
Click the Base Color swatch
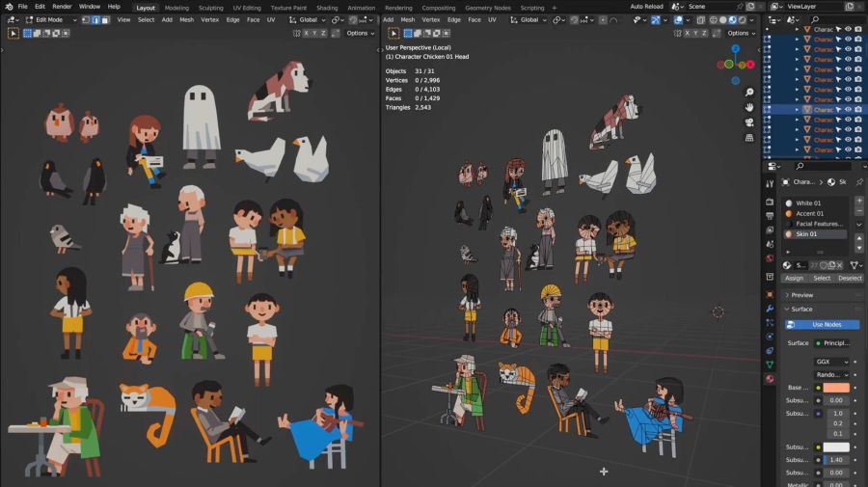[x=835, y=387]
